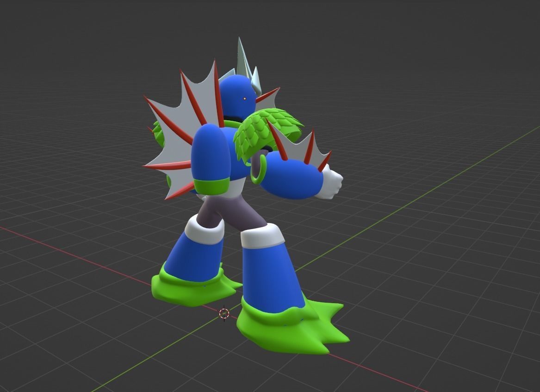
Task: Select the character's white clenched fist
Action: [x=331, y=182]
